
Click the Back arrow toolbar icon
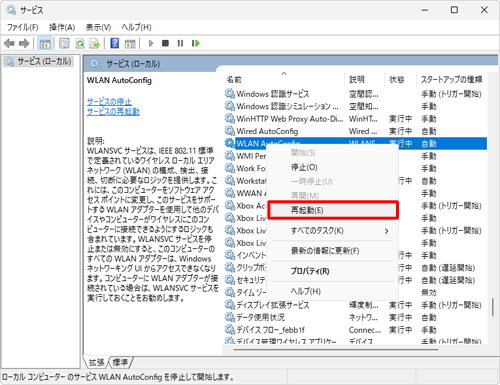pyautogui.click(x=9, y=43)
